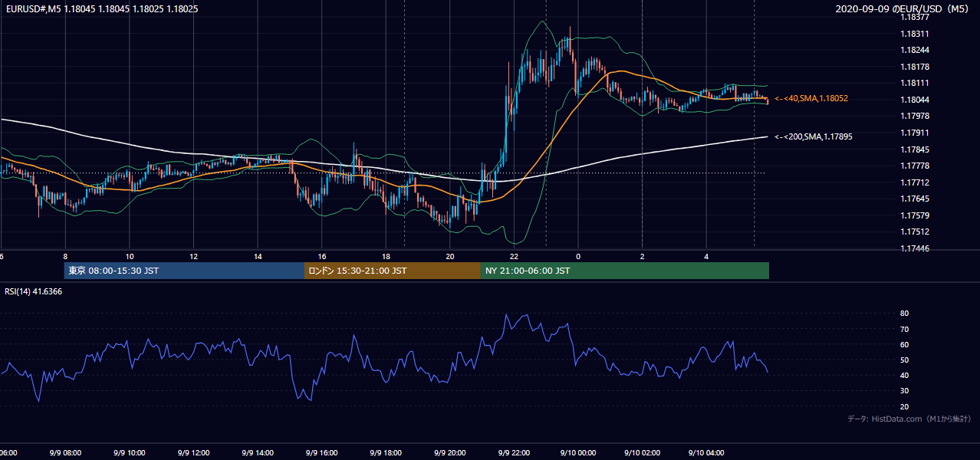
Task: Click the 9/10 00:00 date tick label
Action: [578, 453]
